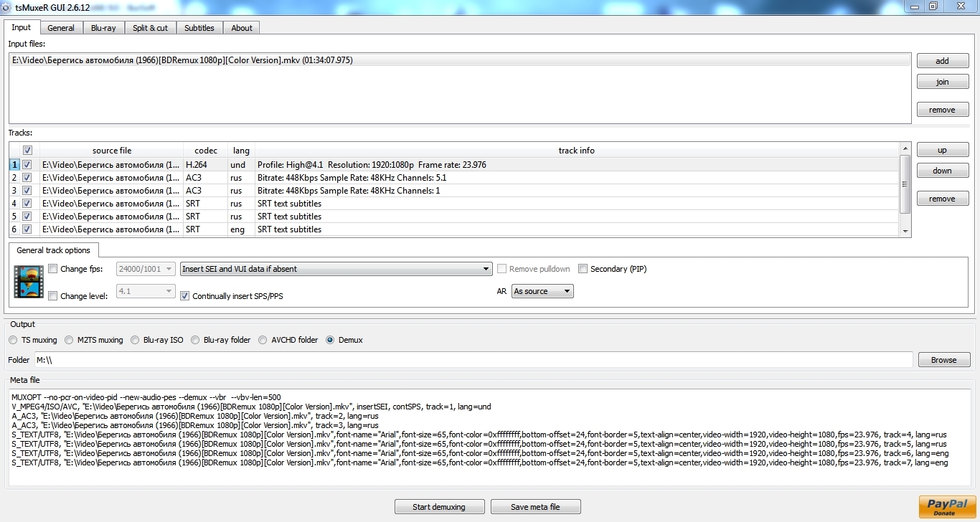This screenshot has width=980, height=522.
Task: Move track up with up button
Action: click(943, 150)
